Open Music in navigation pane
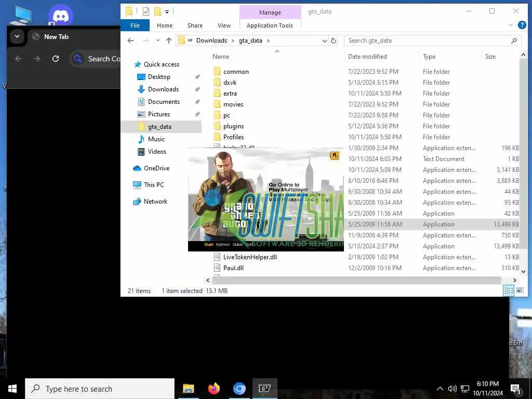532x399 pixels. (156, 139)
